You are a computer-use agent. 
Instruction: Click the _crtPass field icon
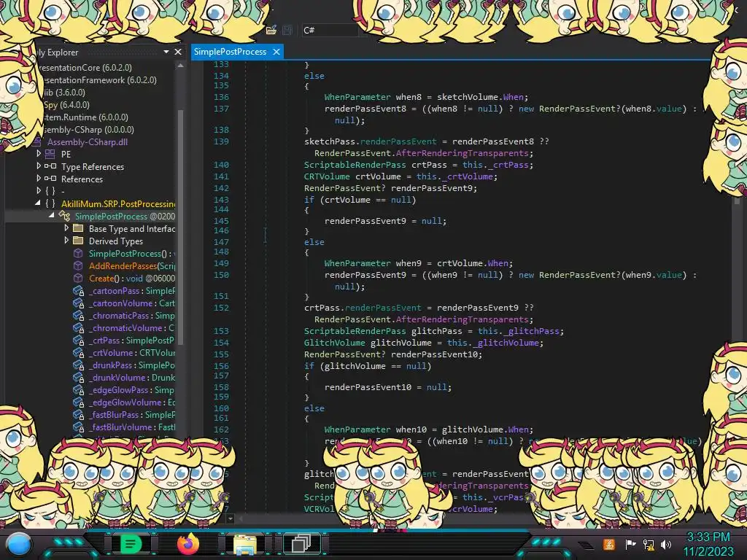[x=79, y=341]
